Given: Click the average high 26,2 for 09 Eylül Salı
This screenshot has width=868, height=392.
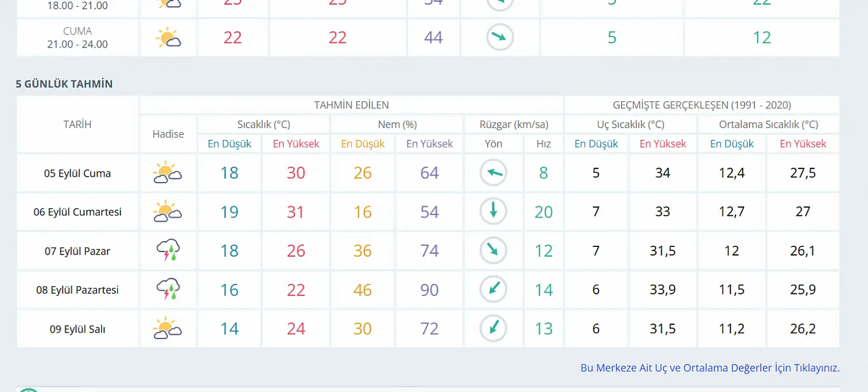Looking at the screenshot, I should 803,328.
